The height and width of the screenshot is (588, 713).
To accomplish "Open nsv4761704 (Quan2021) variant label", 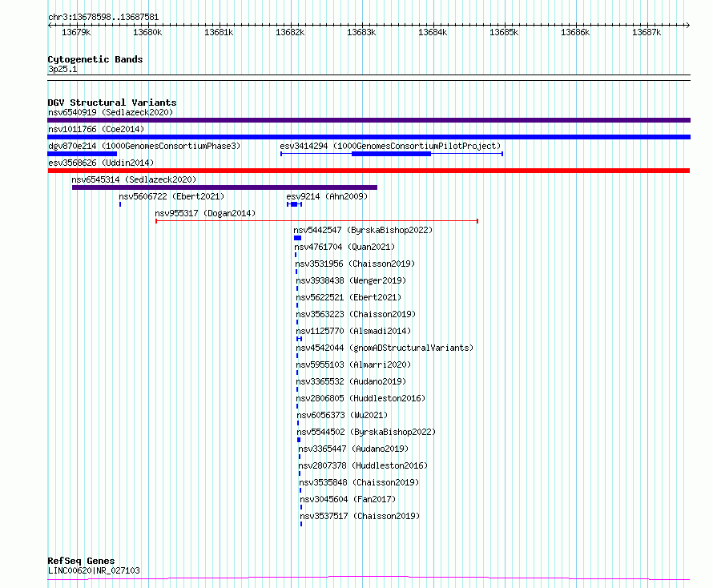I will tap(344, 247).
